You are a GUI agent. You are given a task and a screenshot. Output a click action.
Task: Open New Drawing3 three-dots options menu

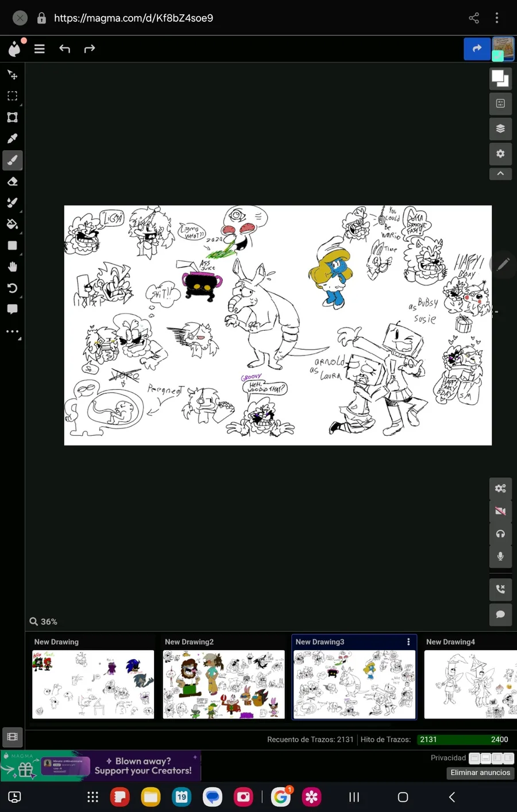pos(409,641)
